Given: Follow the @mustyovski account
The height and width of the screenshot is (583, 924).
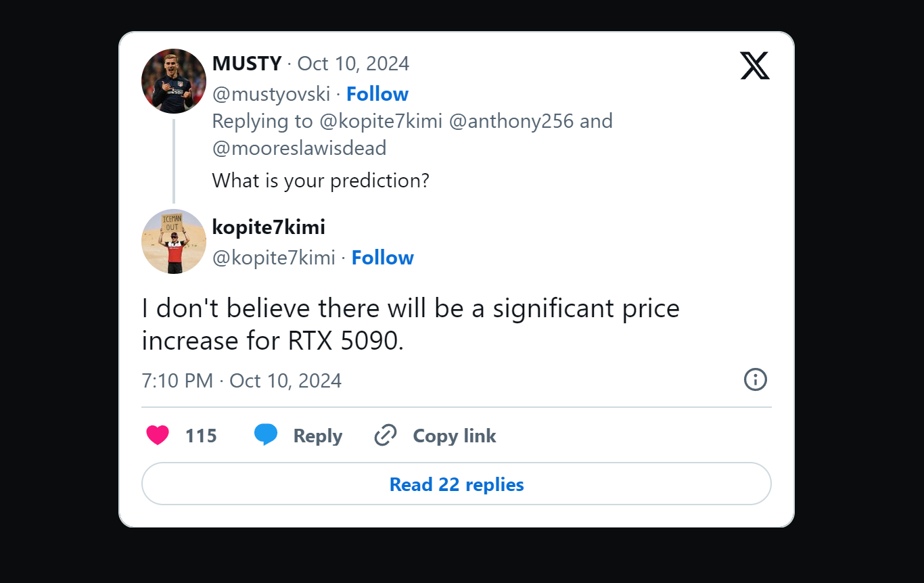Looking at the screenshot, I should (377, 94).
